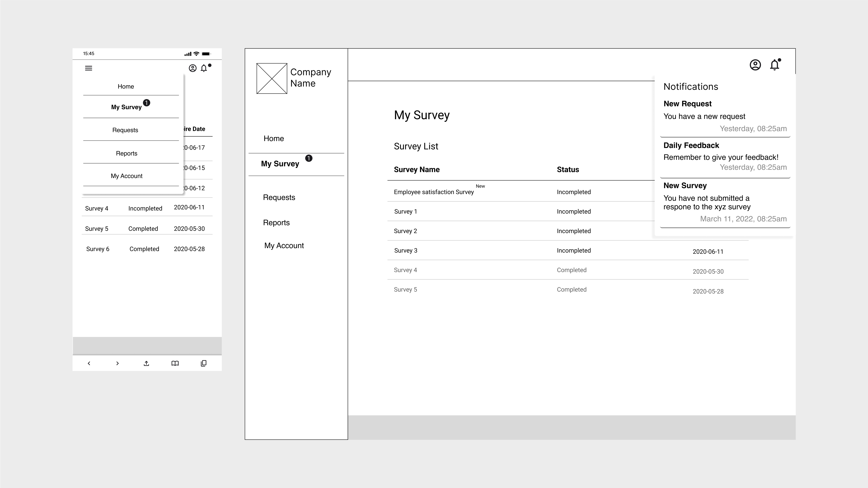Click the My Survey page heading
868x488 pixels.
(x=422, y=115)
